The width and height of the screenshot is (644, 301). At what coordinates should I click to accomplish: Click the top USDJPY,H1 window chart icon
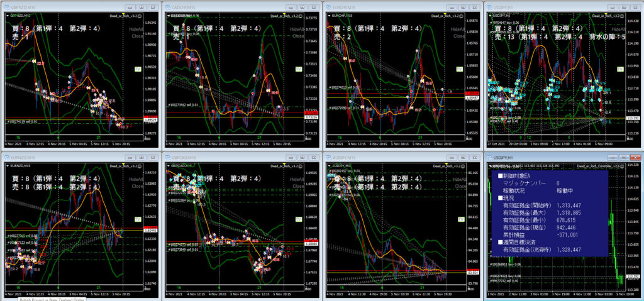click(x=489, y=8)
